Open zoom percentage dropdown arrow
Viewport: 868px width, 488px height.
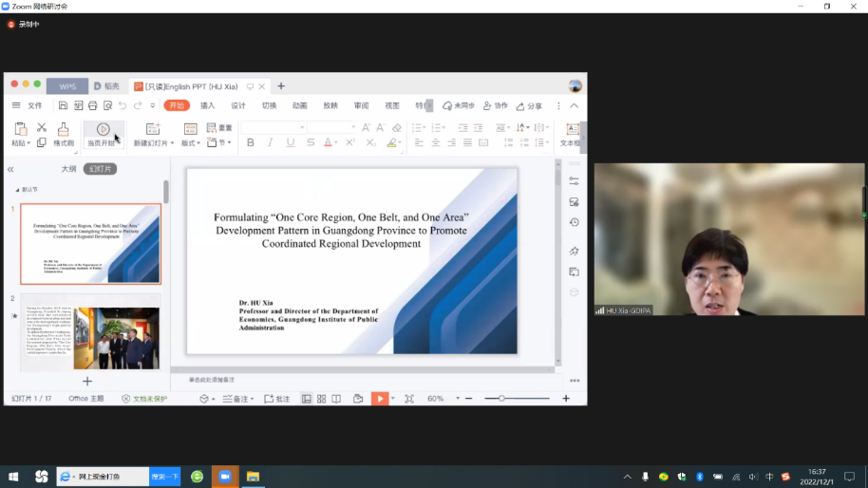(458, 399)
